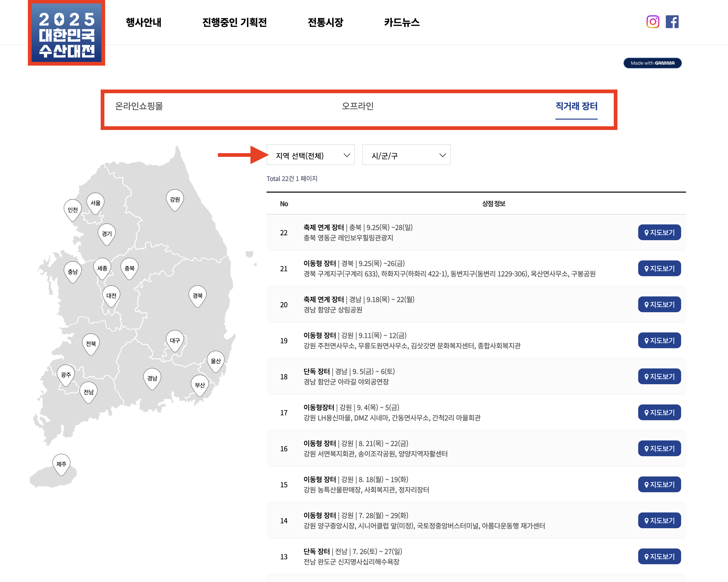Click the 세종 map pin

point(102,268)
